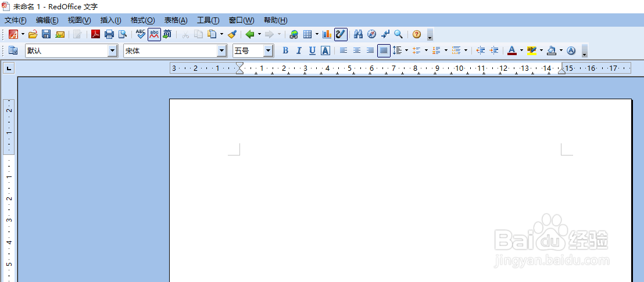Open the Undo history dropdown arrow

(260, 34)
